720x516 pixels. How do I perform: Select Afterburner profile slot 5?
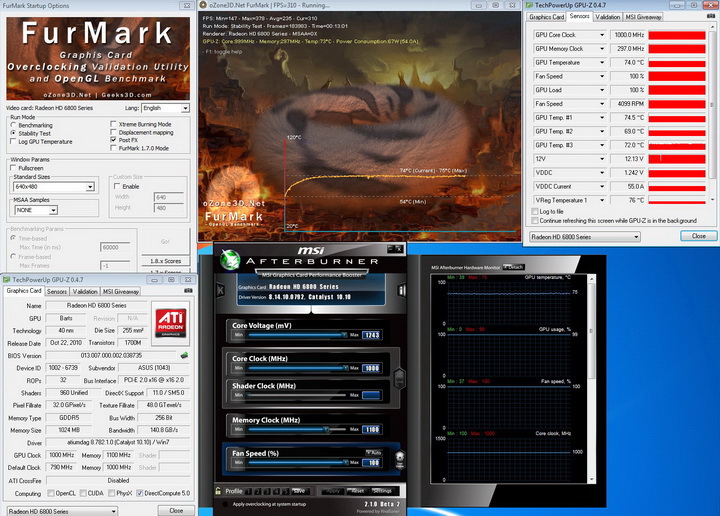tap(285, 491)
